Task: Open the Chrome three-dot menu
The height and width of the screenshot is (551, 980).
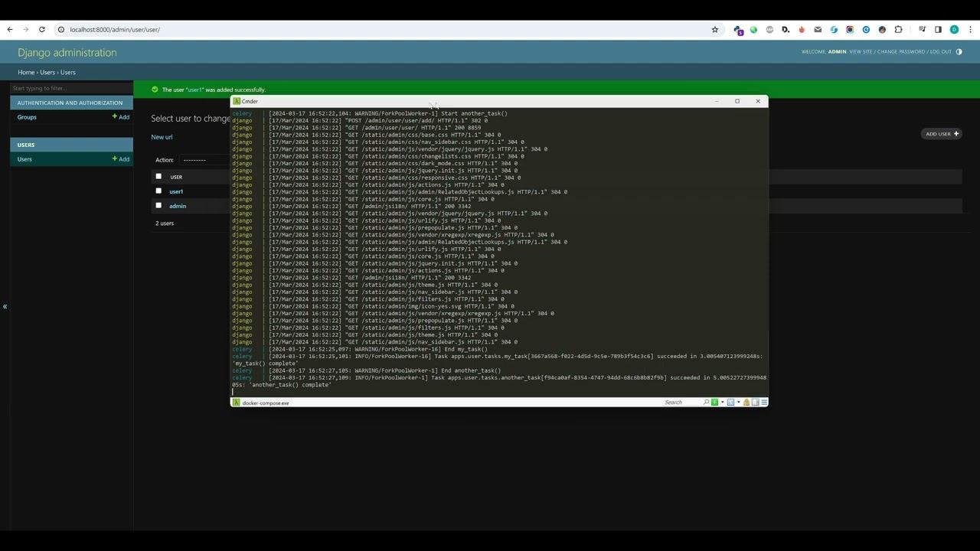Action: 969,30
